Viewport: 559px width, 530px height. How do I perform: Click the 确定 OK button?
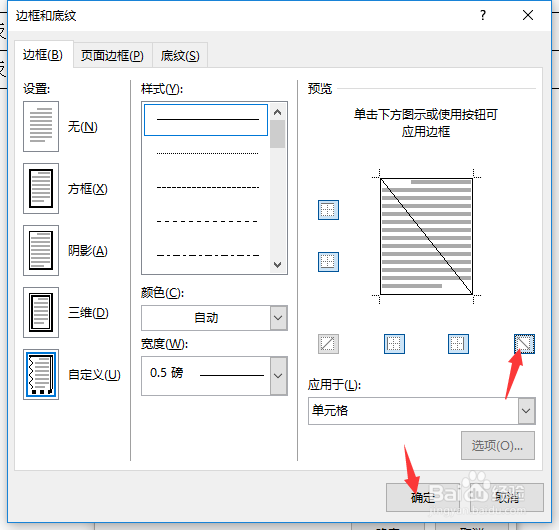point(423,497)
